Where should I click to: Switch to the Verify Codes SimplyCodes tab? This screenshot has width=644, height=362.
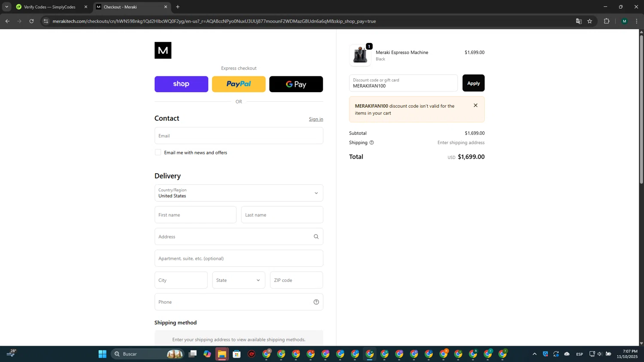coord(49,7)
